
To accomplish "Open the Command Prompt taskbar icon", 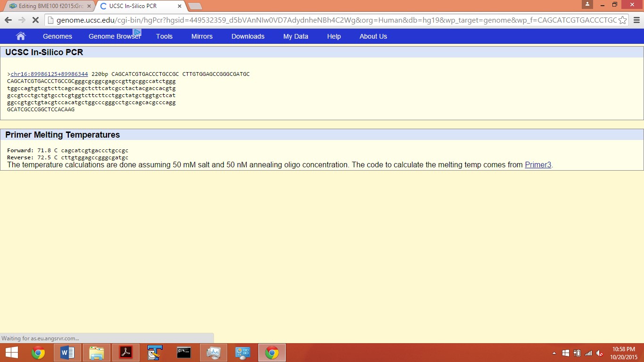I will click(184, 353).
